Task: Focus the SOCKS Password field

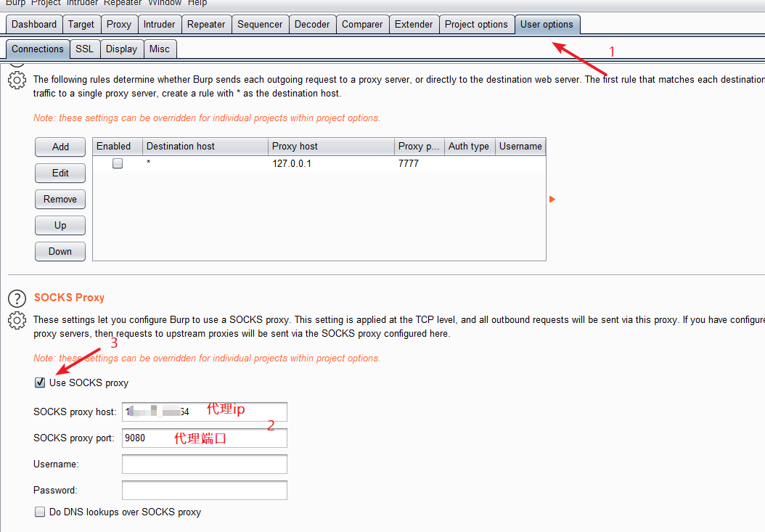Action: click(205, 490)
